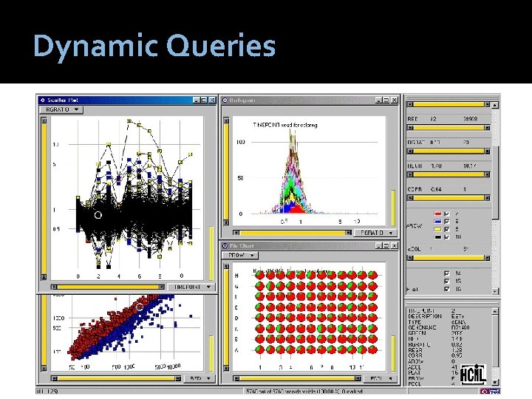532x399 pixels.
Task: Click status bar records visible text
Action: coord(304,391)
